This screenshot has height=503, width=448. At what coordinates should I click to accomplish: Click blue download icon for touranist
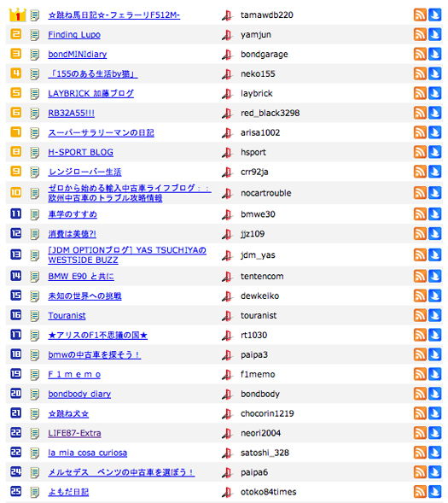pos(435,315)
